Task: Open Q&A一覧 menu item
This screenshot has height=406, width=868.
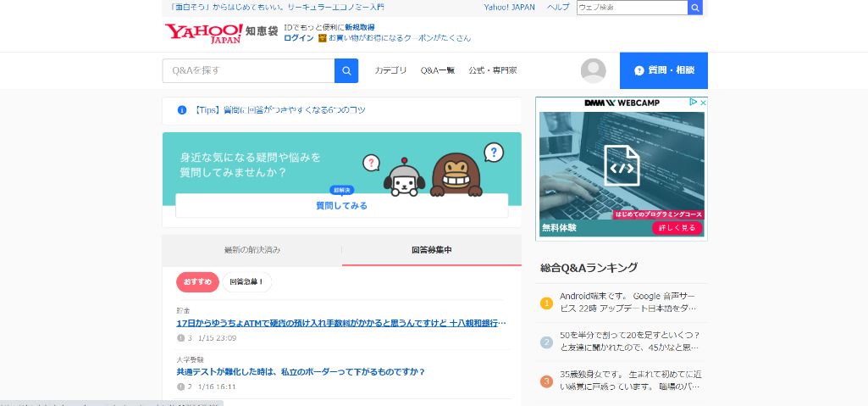Action: (437, 70)
